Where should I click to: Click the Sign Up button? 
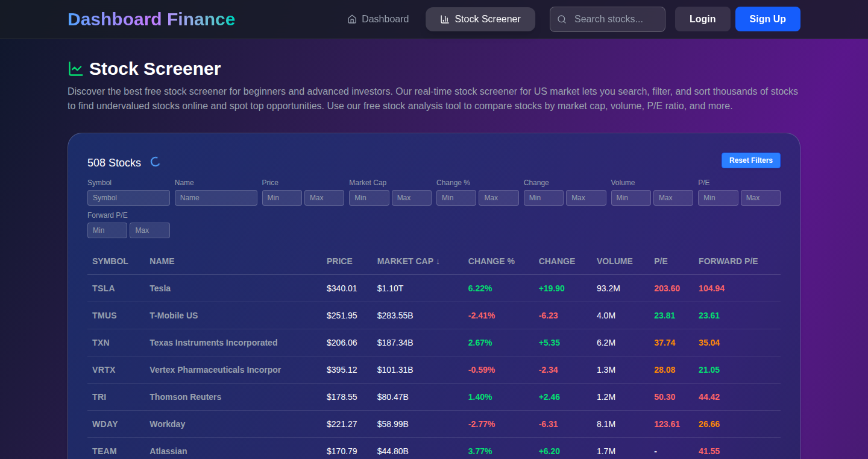coord(768,19)
